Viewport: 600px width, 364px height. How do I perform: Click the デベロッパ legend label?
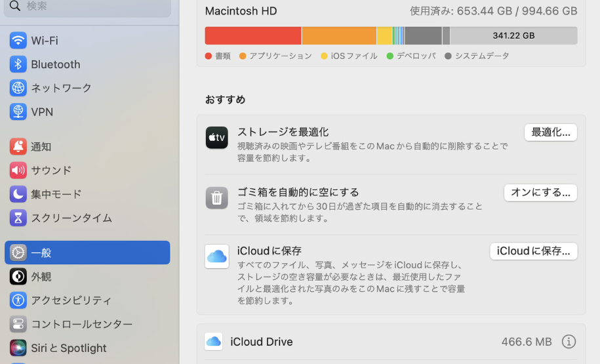[x=416, y=56]
